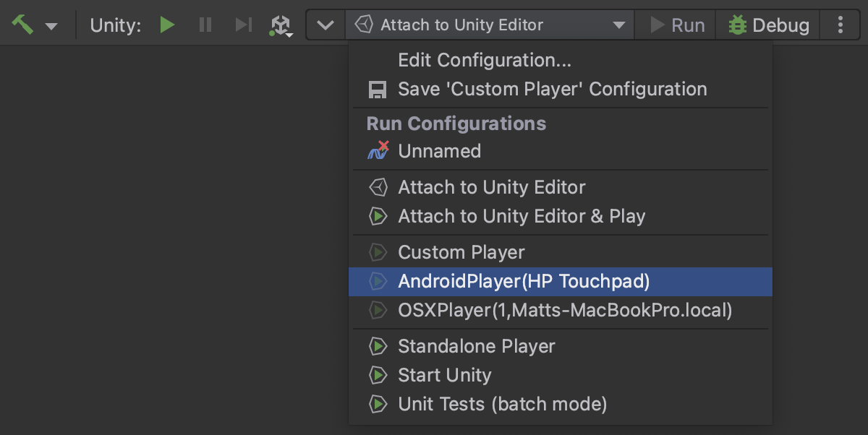Click the floppy disk save configuration icon
Screen dimensions: 868x435
378,90
